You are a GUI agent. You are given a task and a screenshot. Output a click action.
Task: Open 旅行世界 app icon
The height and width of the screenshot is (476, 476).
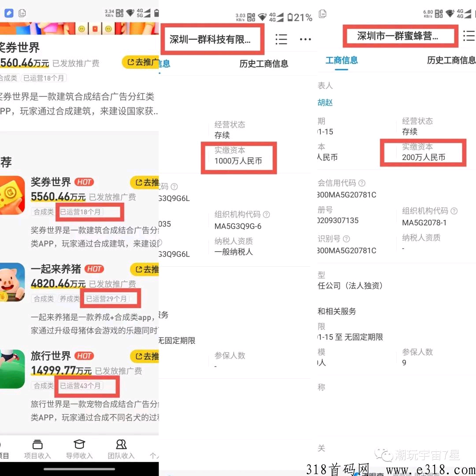click(12, 369)
